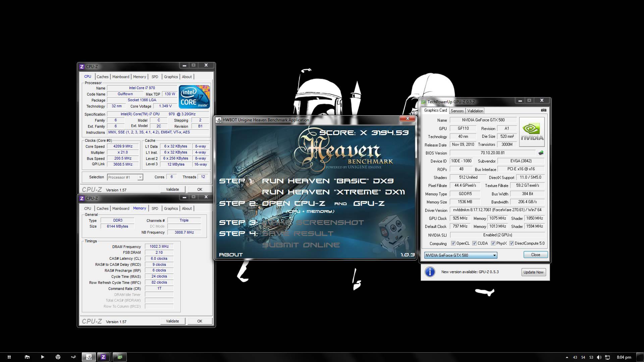Toggle the CUDA checkbox
Image resolution: width=644 pixels, height=362 pixels.
click(475, 243)
